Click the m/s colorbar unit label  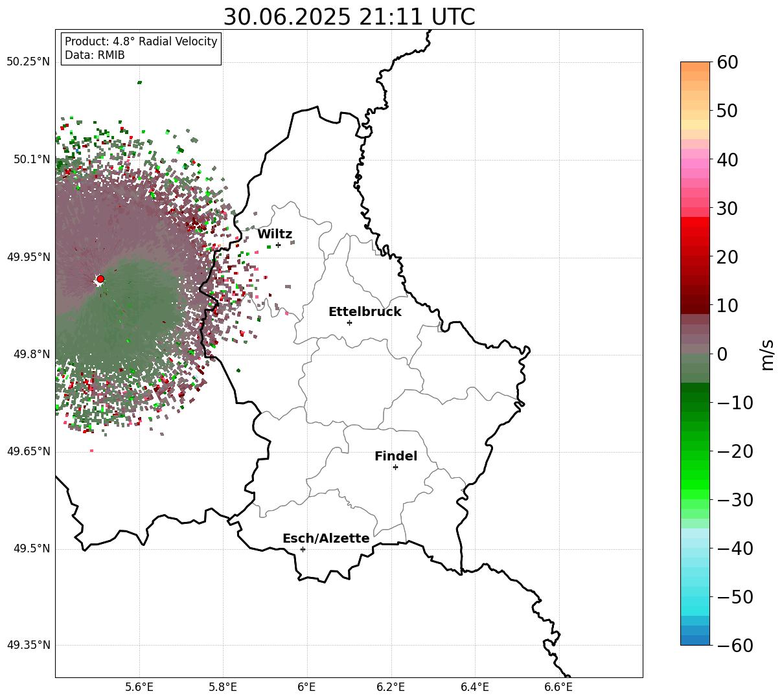click(x=768, y=354)
